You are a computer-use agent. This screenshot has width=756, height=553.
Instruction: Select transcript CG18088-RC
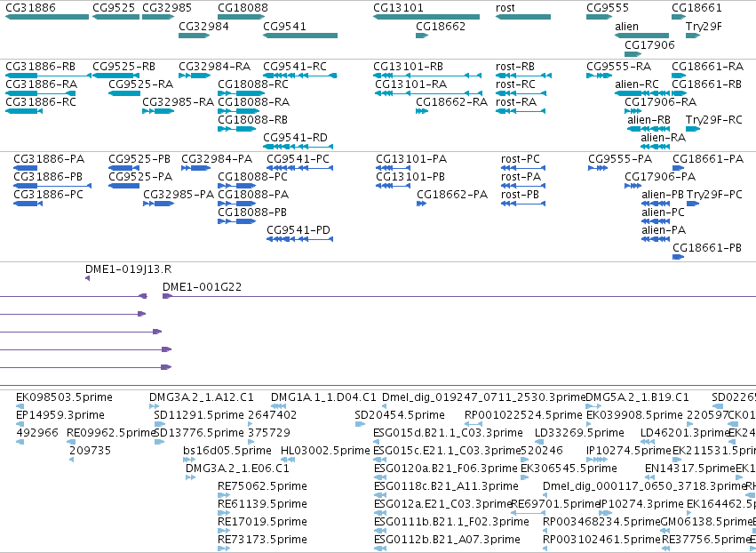(x=239, y=93)
